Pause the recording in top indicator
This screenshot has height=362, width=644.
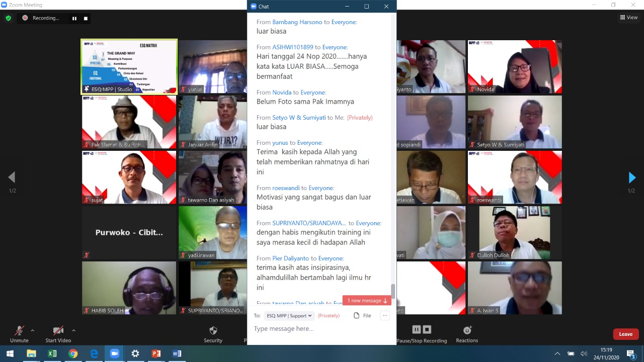click(74, 18)
